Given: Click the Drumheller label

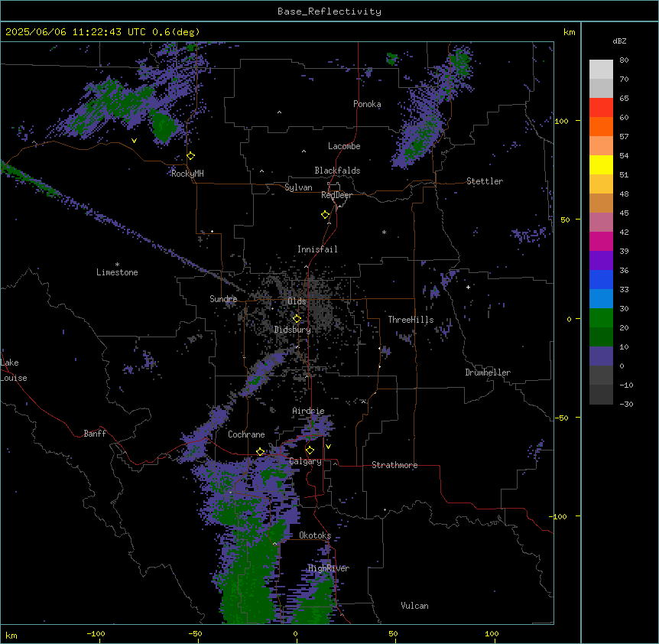Looking at the screenshot, I should point(488,372).
